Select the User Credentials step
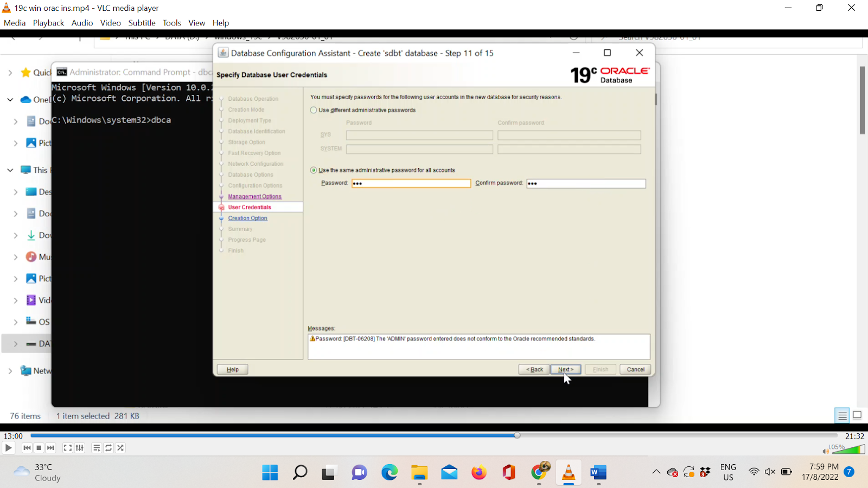Viewport: 868px width, 488px height. pos(250,207)
